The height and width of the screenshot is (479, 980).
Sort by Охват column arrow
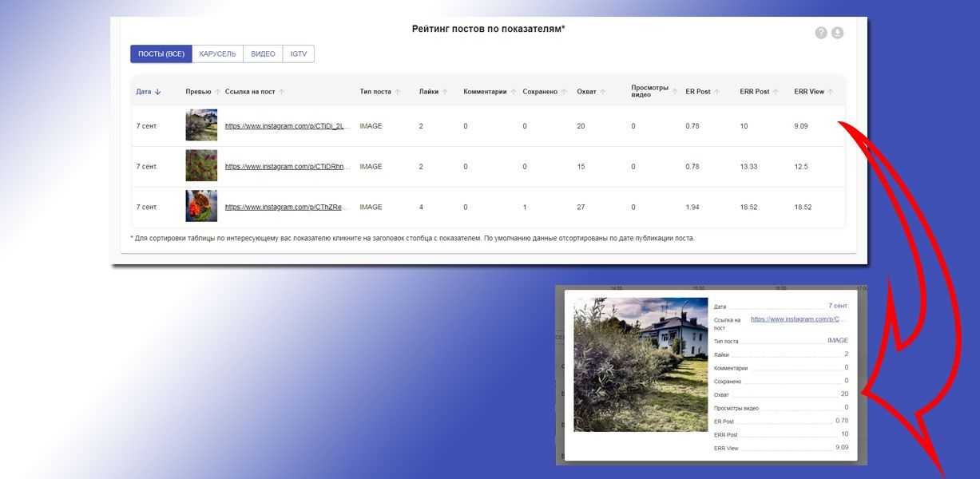coord(604,92)
